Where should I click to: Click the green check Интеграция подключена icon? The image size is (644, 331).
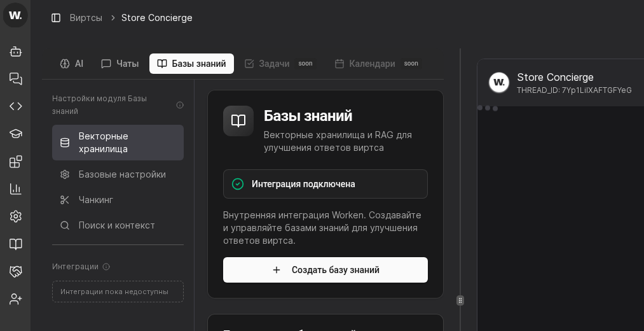click(x=238, y=184)
